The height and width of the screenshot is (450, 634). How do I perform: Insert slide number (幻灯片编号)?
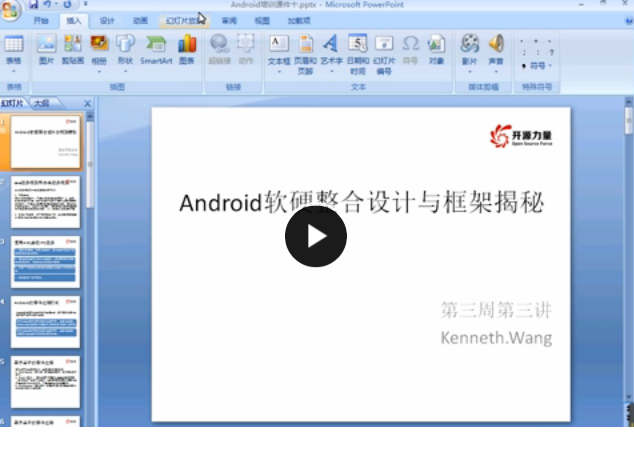click(x=384, y=54)
